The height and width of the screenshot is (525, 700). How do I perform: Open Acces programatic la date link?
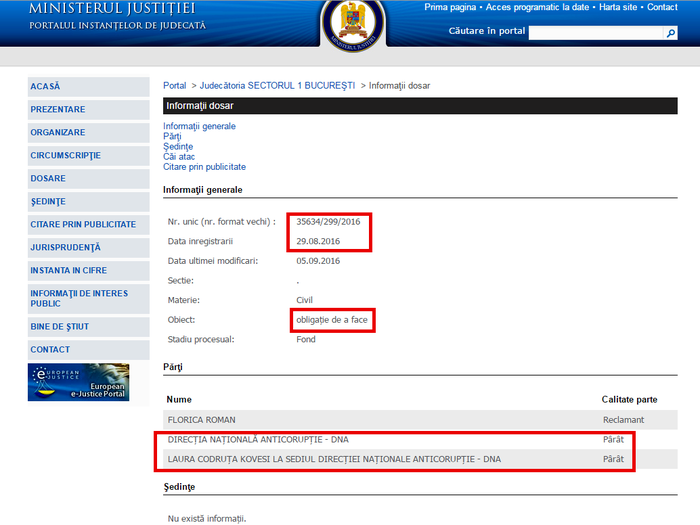[x=537, y=7]
